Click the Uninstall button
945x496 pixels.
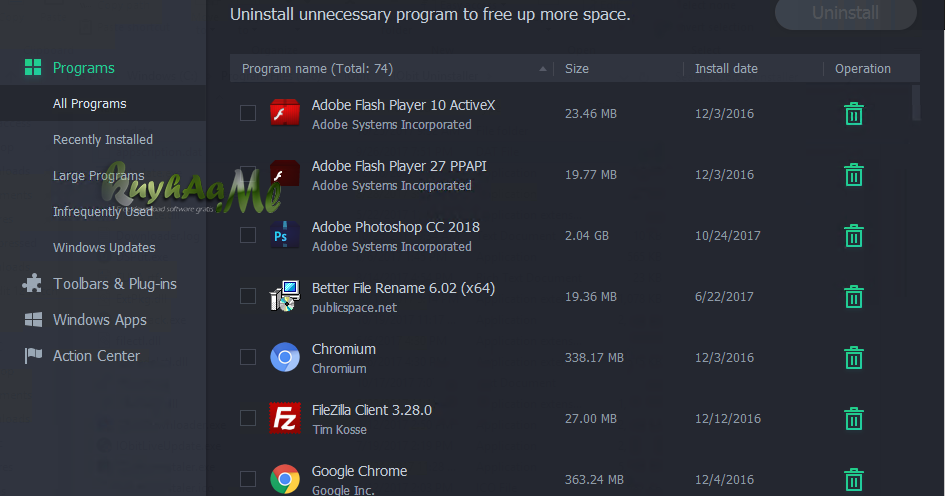[x=846, y=13]
